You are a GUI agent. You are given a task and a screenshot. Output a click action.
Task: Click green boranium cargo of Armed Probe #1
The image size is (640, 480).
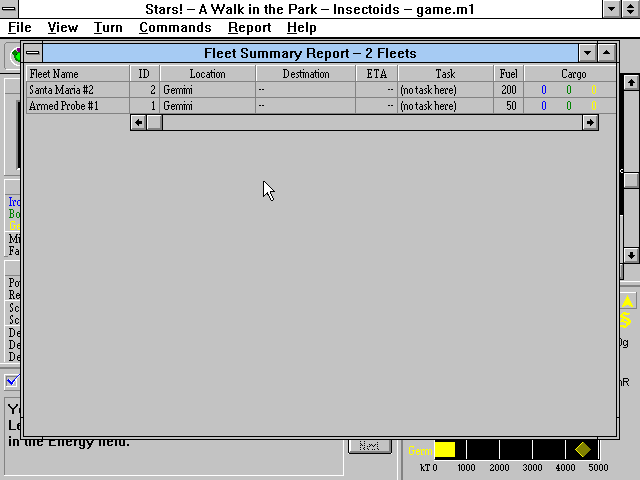click(x=569, y=106)
